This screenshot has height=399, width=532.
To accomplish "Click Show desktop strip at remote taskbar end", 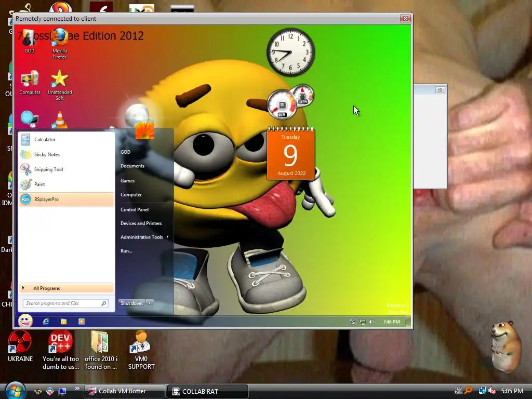I will (408, 322).
